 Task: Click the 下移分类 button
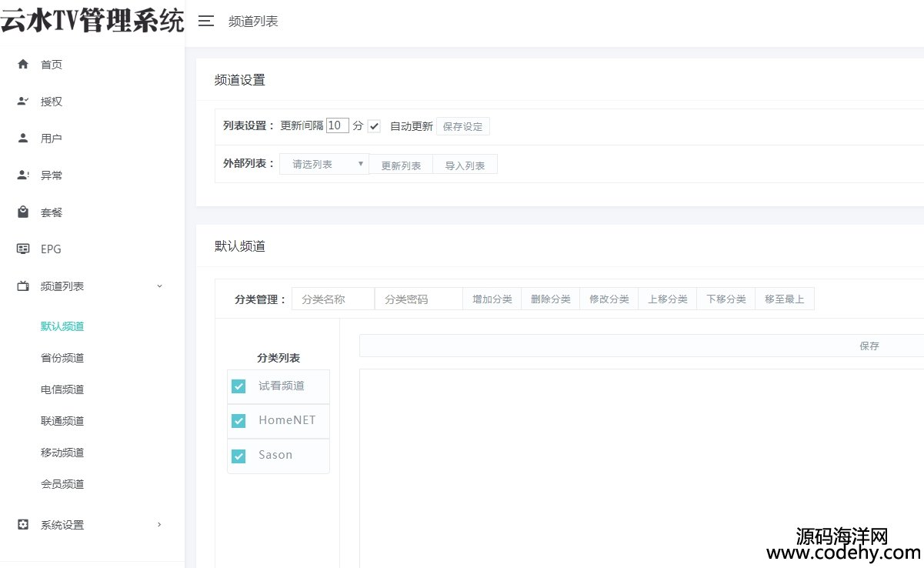click(x=726, y=299)
